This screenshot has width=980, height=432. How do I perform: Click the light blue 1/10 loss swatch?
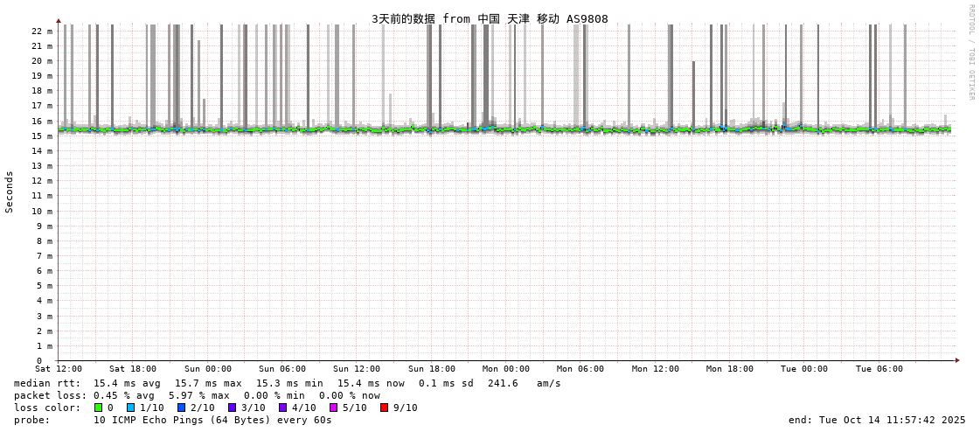pos(130,408)
